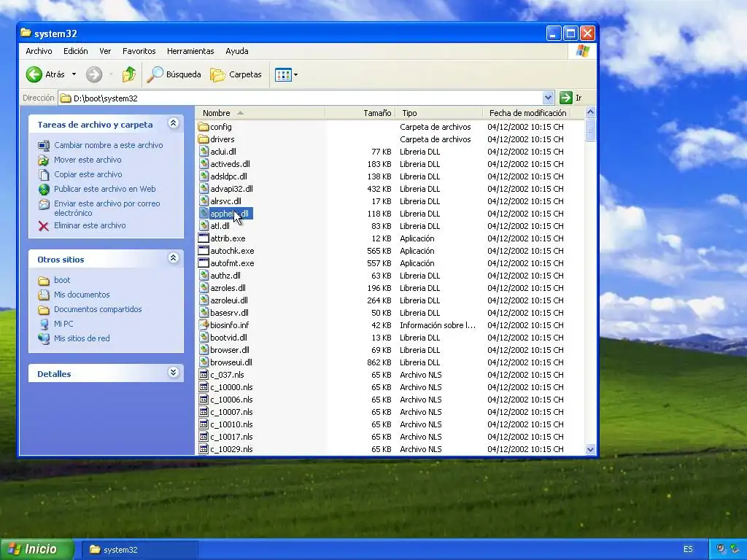This screenshot has width=747, height=560.
Task: Select biosinfo.inf file icon
Action: click(x=204, y=324)
